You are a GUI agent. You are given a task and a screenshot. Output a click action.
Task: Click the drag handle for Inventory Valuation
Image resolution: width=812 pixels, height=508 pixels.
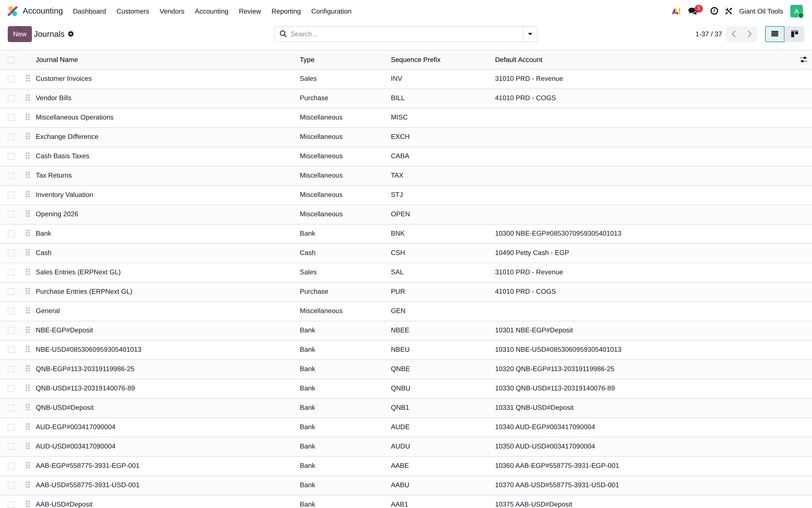pyautogui.click(x=28, y=194)
